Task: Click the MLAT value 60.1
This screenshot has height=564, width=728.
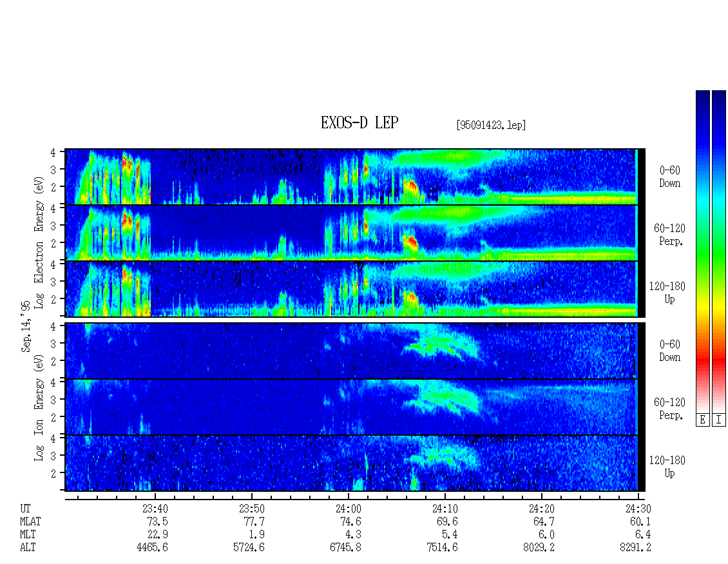Action: [x=640, y=521]
